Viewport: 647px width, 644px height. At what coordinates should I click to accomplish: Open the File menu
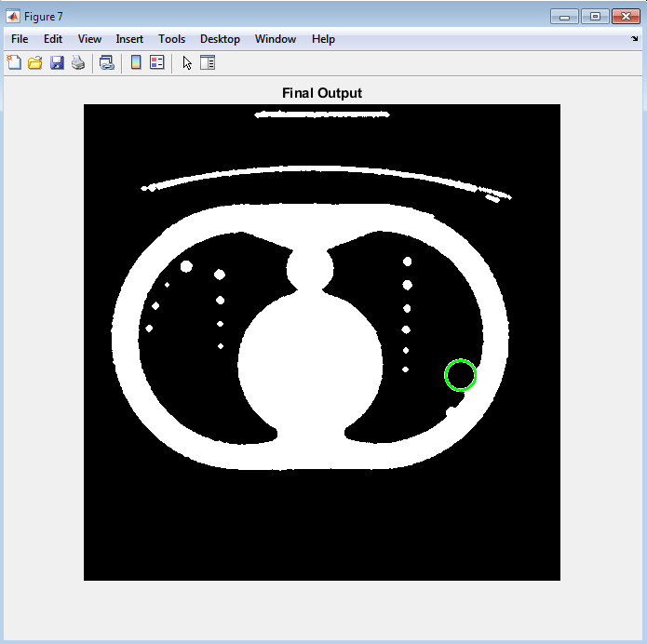20,39
